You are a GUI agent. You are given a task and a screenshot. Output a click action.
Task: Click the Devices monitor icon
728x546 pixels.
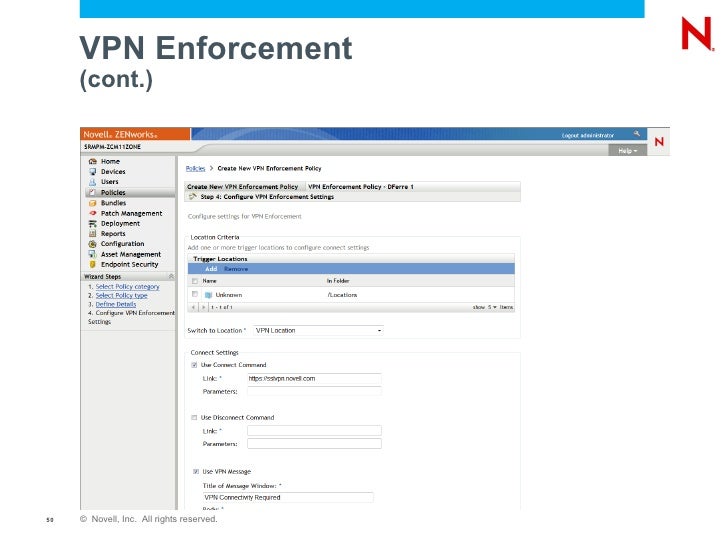[92, 172]
